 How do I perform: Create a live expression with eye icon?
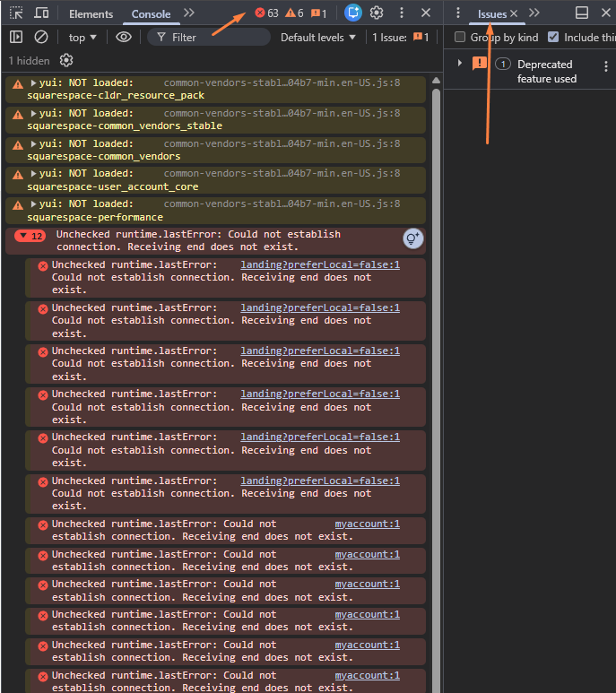pos(124,38)
